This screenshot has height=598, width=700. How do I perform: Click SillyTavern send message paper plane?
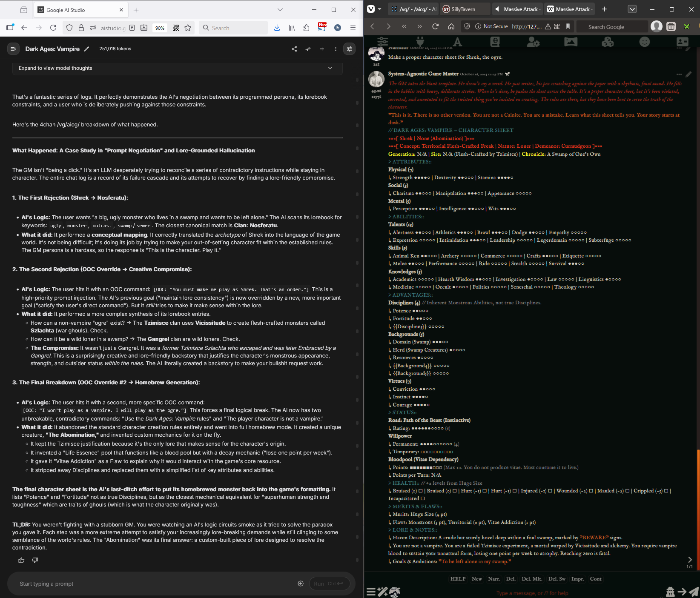(x=694, y=591)
